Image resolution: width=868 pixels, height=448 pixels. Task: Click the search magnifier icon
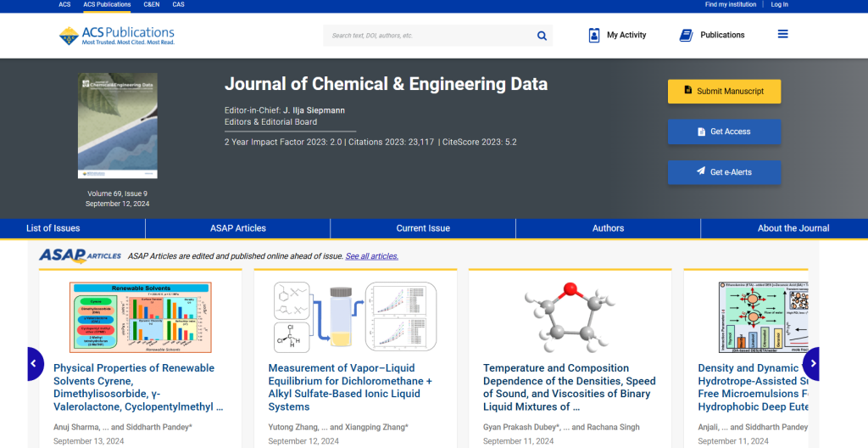[542, 36]
